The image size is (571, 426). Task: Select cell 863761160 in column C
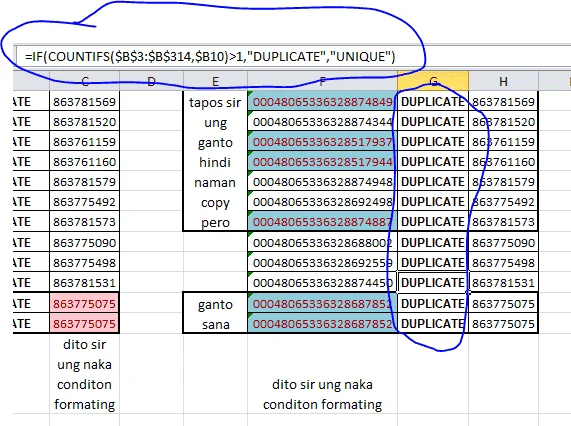84,161
